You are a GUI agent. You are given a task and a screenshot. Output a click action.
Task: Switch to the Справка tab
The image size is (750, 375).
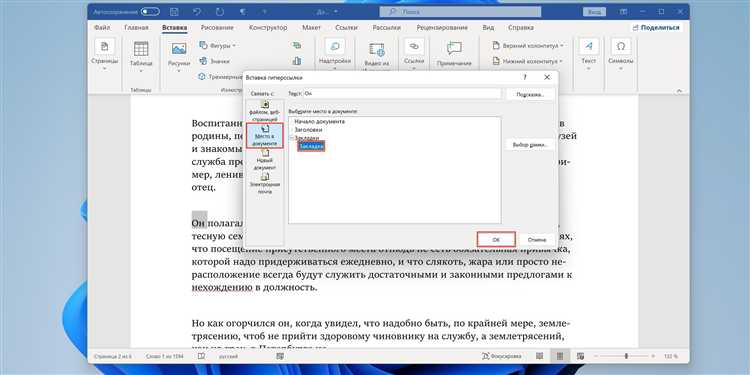[520, 28]
